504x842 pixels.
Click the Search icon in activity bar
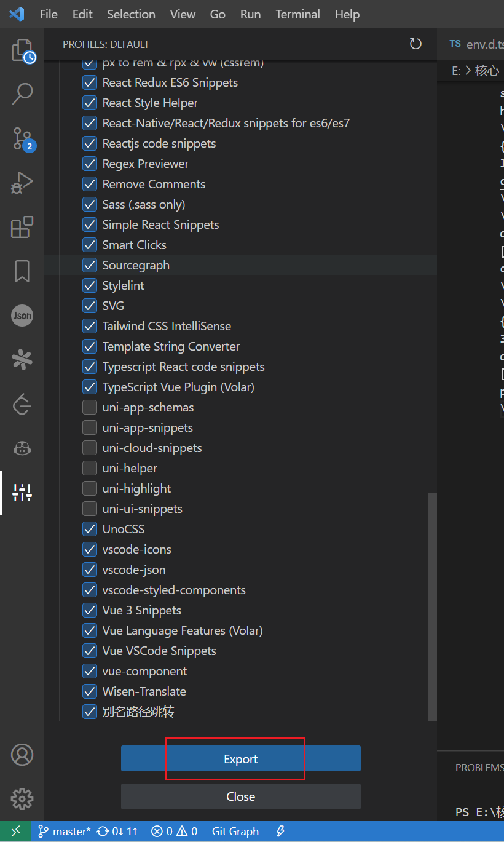pos(22,93)
